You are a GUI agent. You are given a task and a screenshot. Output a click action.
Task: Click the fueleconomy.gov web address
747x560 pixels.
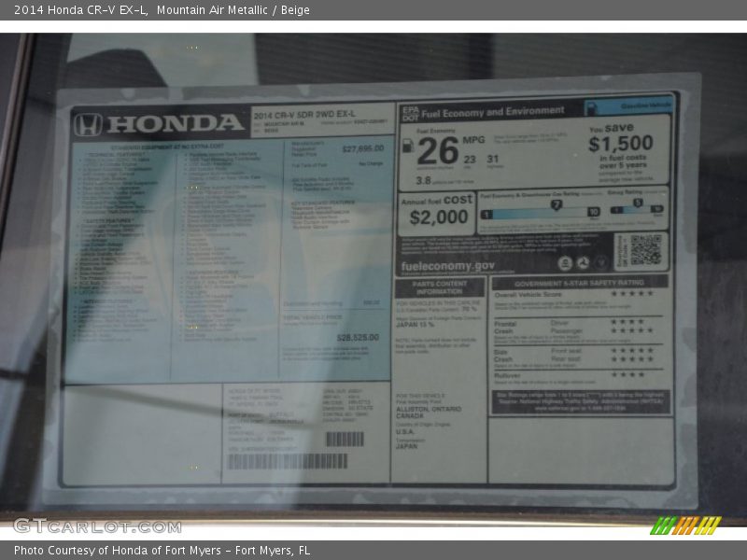448,266
